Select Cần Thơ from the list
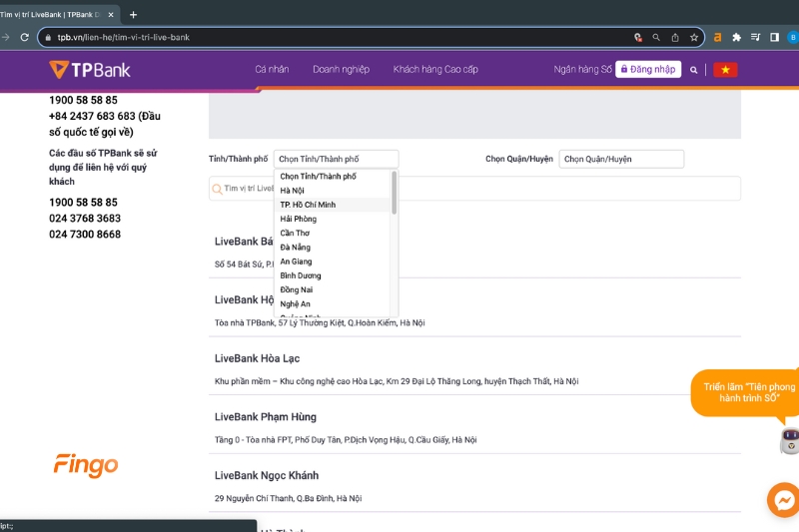This screenshot has width=799, height=532. pyautogui.click(x=333, y=234)
